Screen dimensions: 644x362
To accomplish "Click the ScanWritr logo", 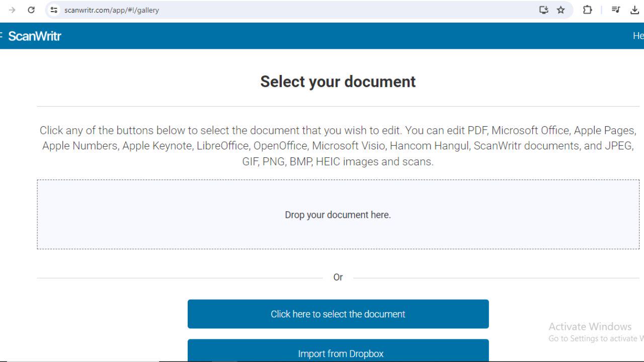I will pos(35,36).
